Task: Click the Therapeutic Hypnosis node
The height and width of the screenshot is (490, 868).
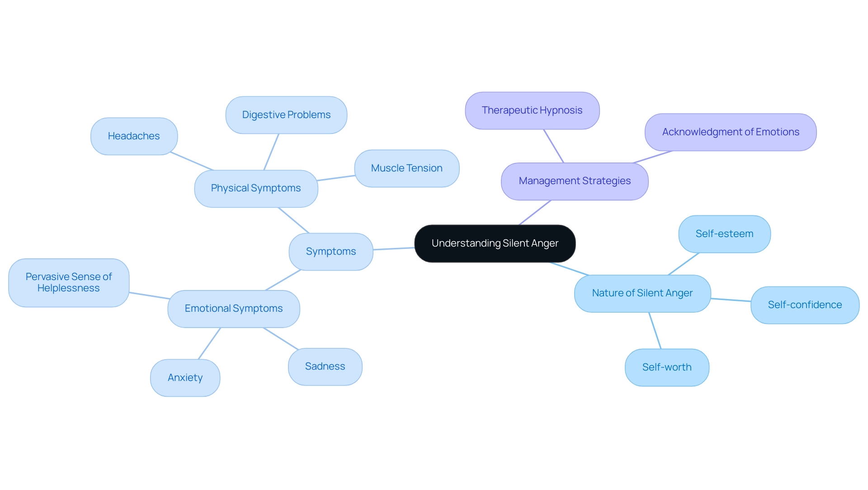Action: pos(532,109)
